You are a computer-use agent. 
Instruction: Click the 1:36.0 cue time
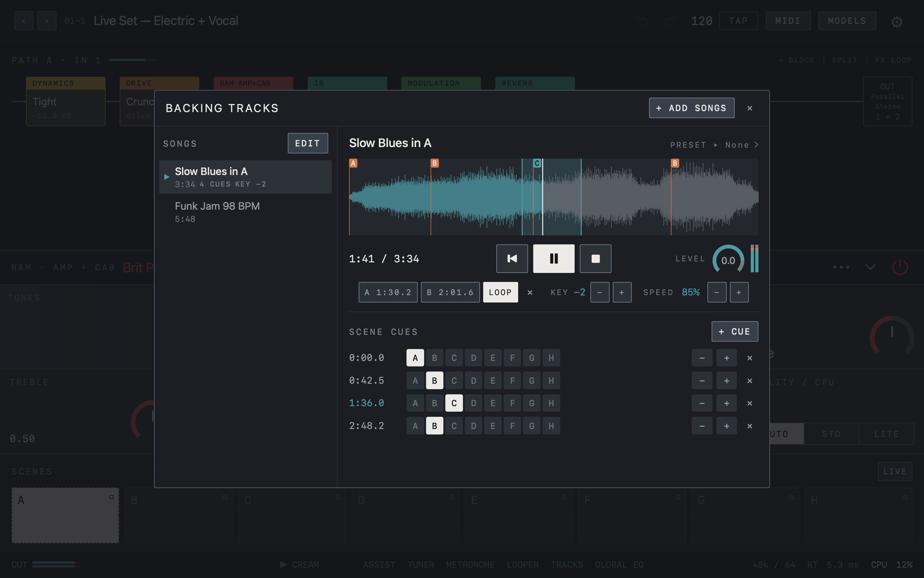(366, 403)
